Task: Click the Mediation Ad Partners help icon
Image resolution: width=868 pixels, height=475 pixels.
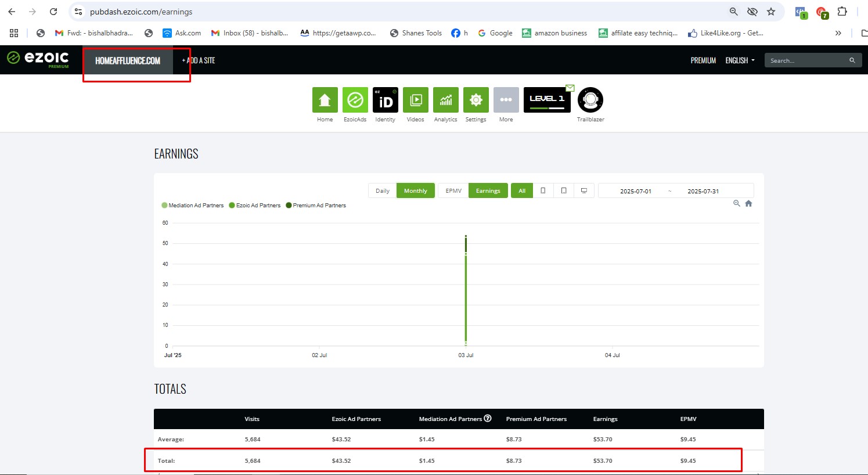Action: [x=488, y=418]
